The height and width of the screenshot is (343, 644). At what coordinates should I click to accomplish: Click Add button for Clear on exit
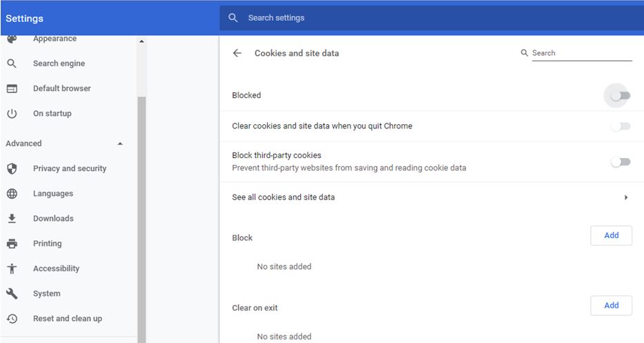tap(611, 305)
